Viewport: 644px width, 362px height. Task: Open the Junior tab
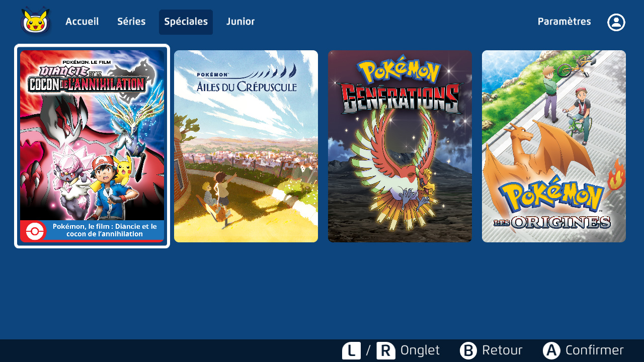(x=240, y=22)
